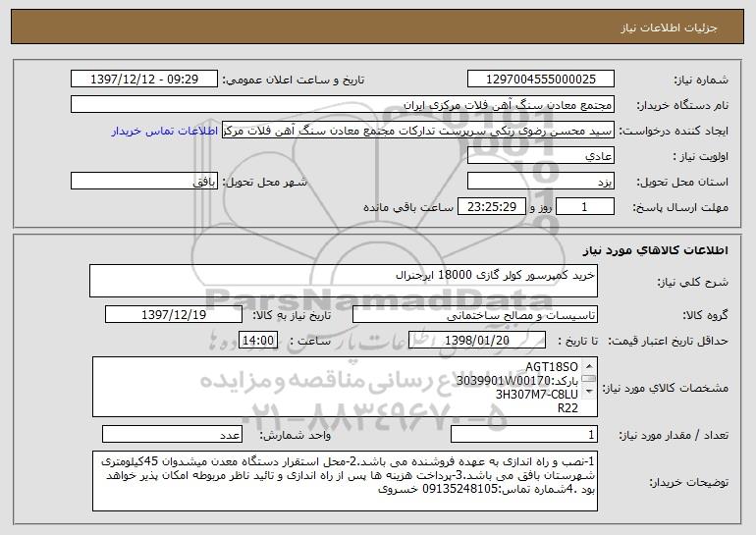Click the R22 text in specifications
The image size is (756, 535).
click(567, 407)
